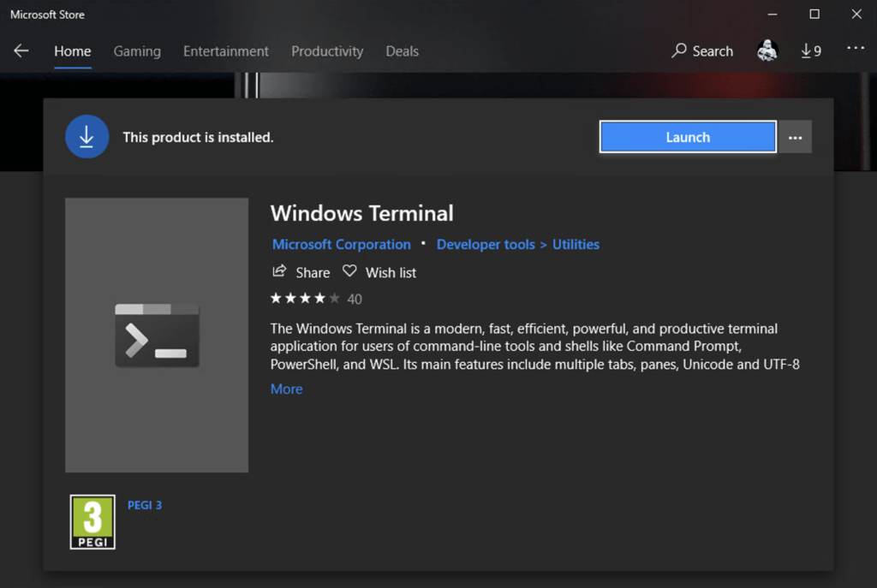Image resolution: width=877 pixels, height=588 pixels.
Task: Launch Windows Terminal
Action: tap(688, 137)
